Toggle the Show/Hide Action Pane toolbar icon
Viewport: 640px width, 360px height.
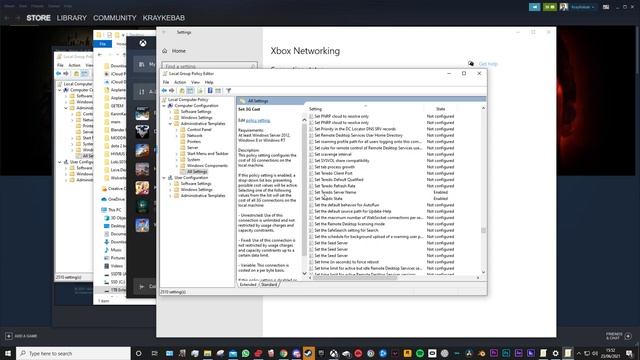(x=218, y=91)
